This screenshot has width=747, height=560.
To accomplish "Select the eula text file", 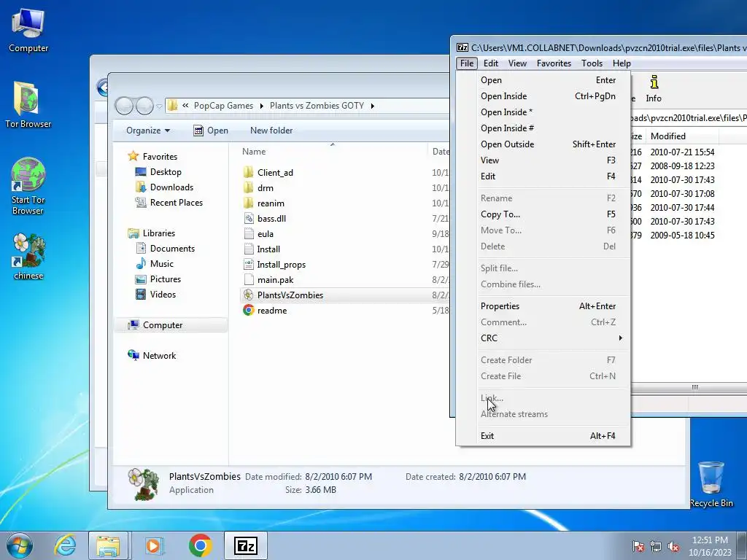I will (266, 234).
